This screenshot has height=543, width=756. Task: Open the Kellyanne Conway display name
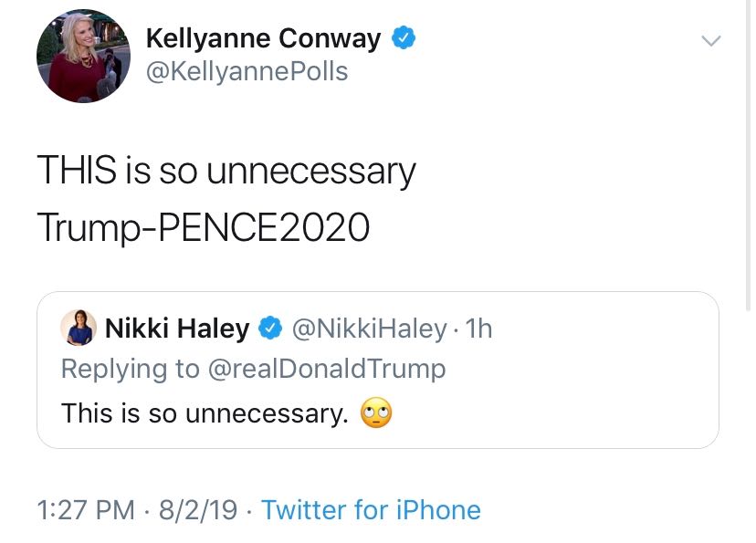point(263,38)
